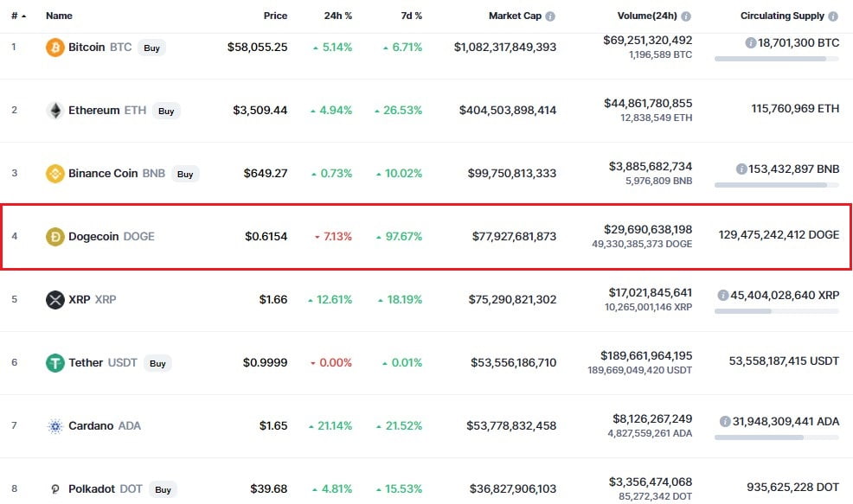Sort by Volume(24h) column header
The height and width of the screenshot is (504, 853).
point(647,16)
